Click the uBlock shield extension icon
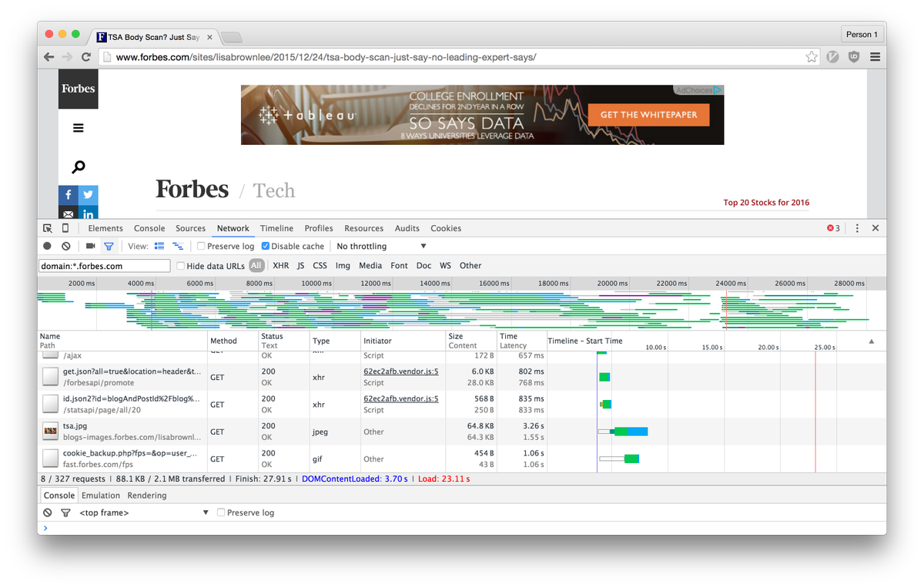Screen dimensions: 924x588 click(854, 57)
